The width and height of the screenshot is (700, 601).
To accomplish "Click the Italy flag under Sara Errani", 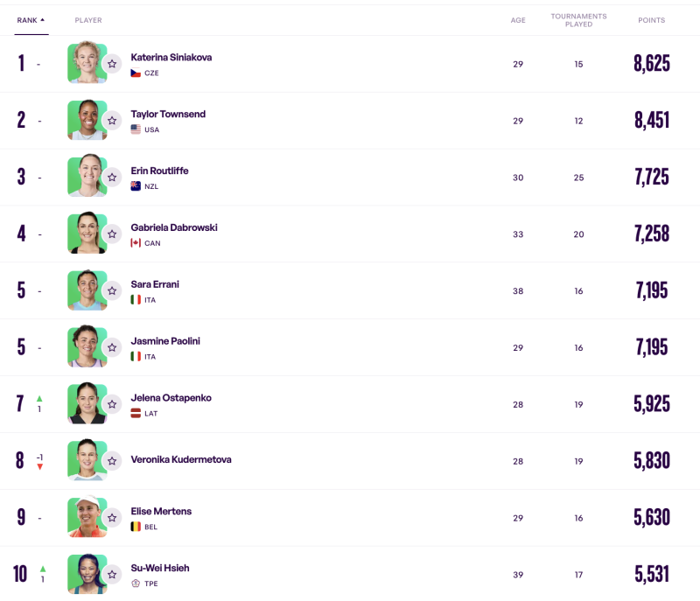I will (x=136, y=300).
